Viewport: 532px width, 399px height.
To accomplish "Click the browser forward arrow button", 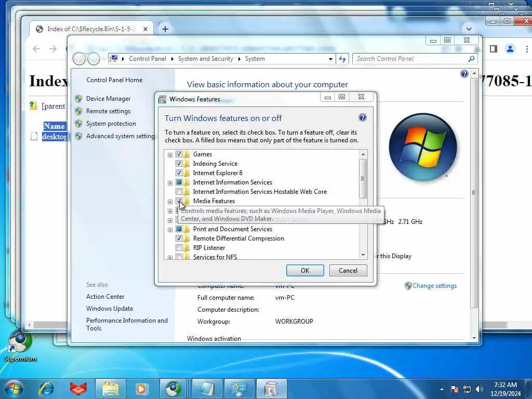I will tap(53, 49).
